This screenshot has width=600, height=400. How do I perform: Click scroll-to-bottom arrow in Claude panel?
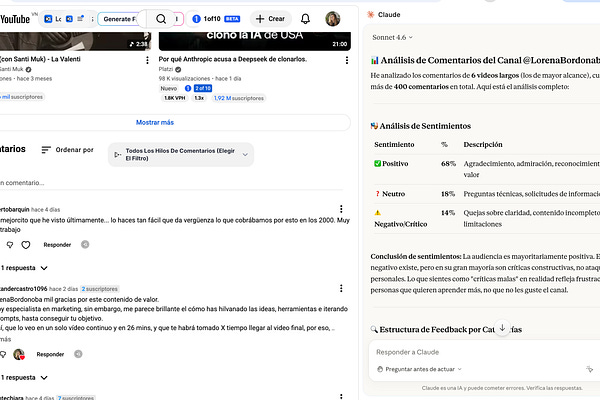tap(502, 328)
